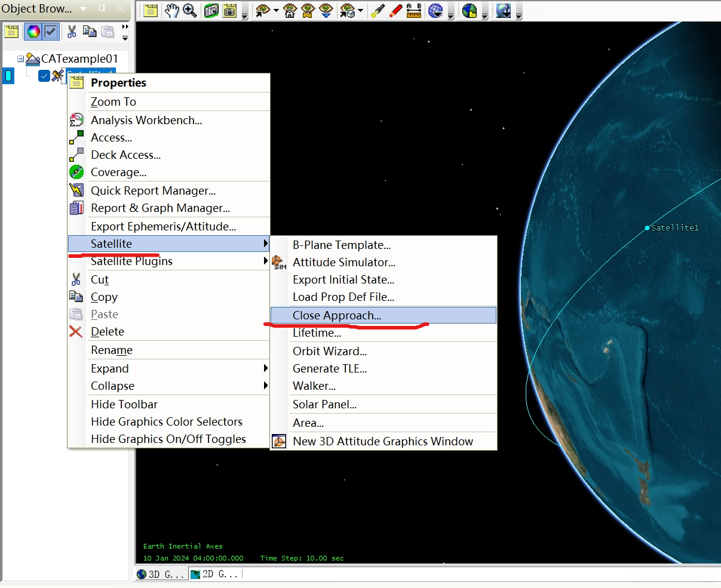Open Orbit Wizard... from the submenu
The width and height of the screenshot is (721, 588).
[x=330, y=351]
